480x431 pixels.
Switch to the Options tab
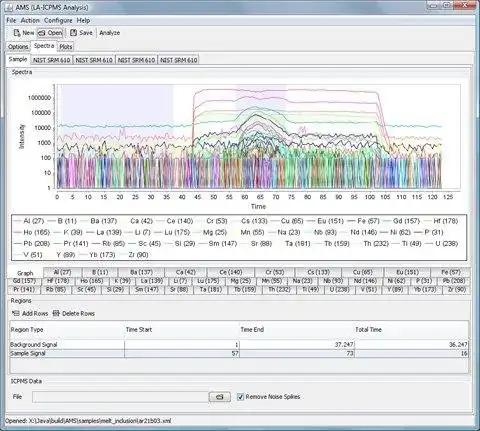tap(18, 47)
